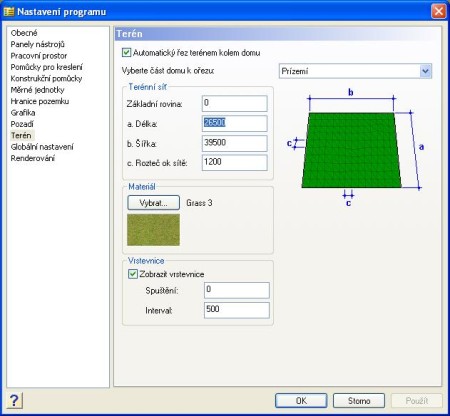Open the Přízemí dropdown list
This screenshot has width=450, height=416.
click(425, 71)
